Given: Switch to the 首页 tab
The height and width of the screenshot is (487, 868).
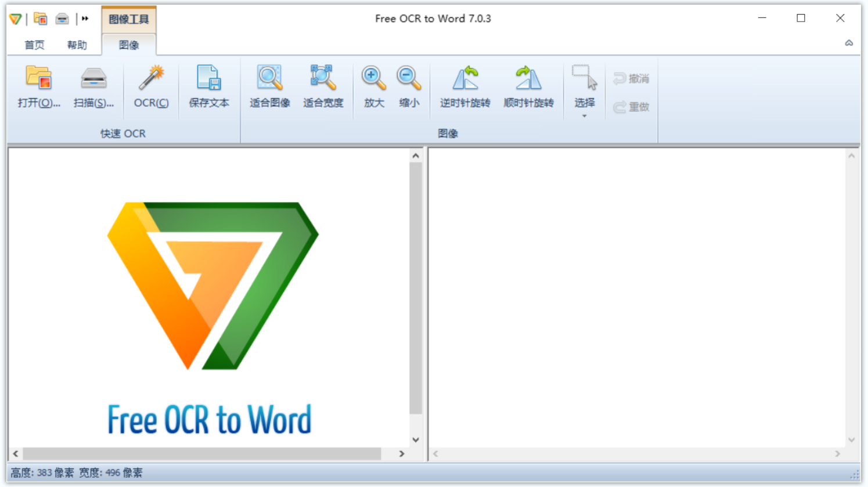Looking at the screenshot, I should 34,45.
